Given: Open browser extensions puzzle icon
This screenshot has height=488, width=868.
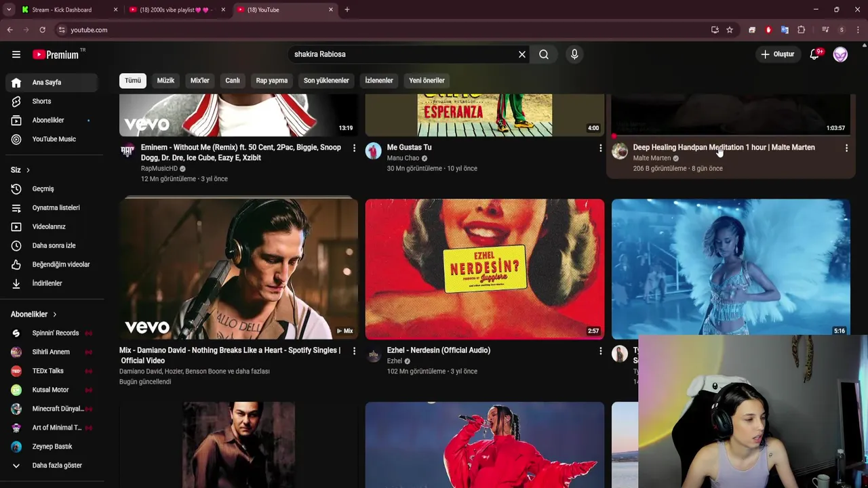Looking at the screenshot, I should (801, 30).
